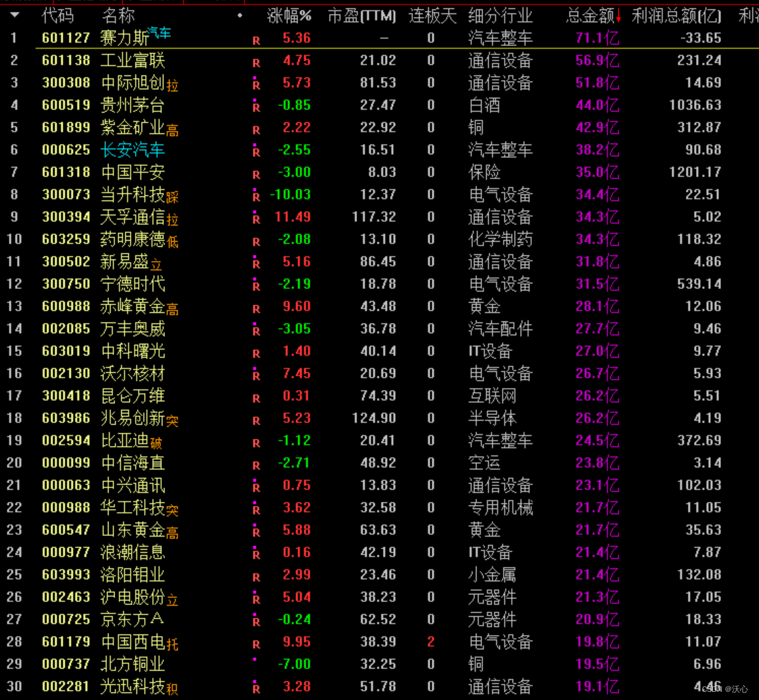Viewport: 759px width, 700px height.
Task: Click the R margin icon for 紫金矿业
Action: pyautogui.click(x=256, y=130)
